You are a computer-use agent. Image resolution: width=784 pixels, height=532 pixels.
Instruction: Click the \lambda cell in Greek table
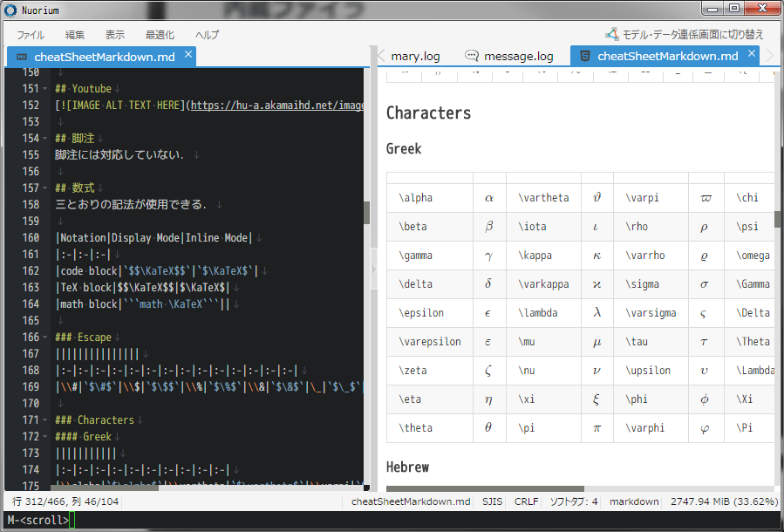[543, 313]
